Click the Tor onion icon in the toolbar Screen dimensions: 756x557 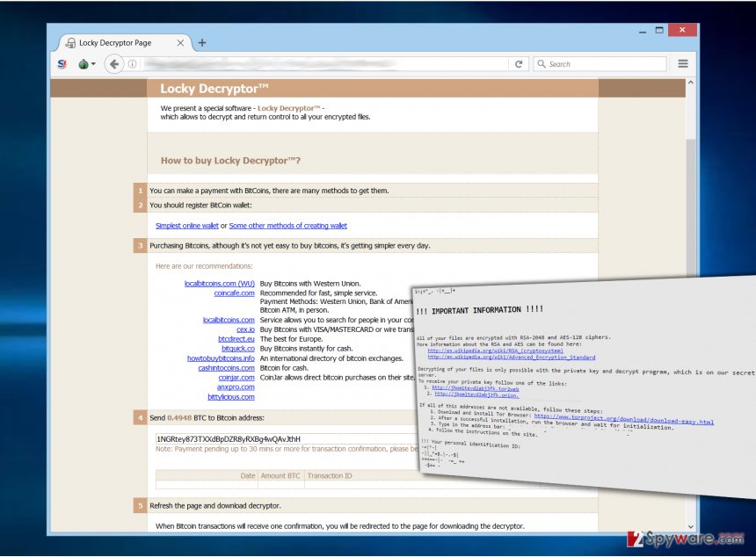(x=84, y=63)
